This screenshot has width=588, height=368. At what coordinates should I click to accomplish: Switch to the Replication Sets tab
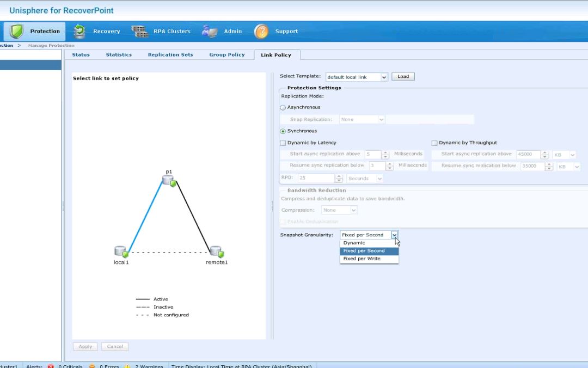[170, 55]
